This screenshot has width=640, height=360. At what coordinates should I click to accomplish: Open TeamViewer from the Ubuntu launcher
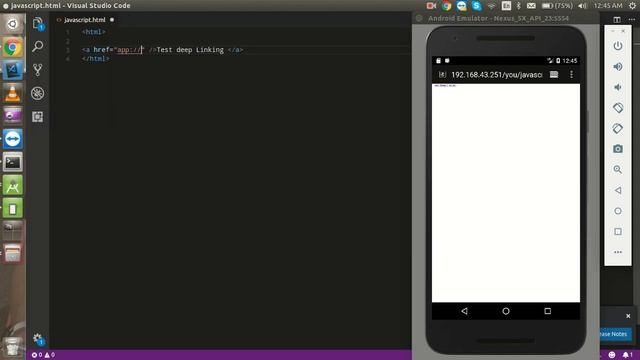(13, 139)
